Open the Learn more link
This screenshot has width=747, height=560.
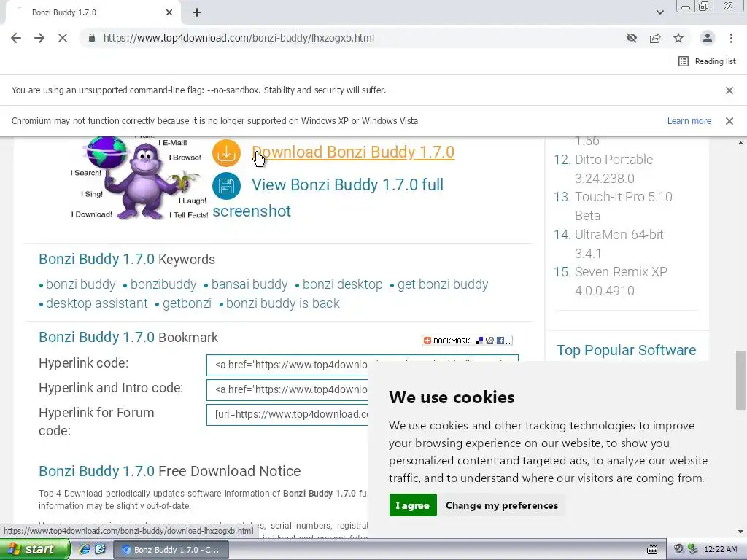(x=689, y=121)
